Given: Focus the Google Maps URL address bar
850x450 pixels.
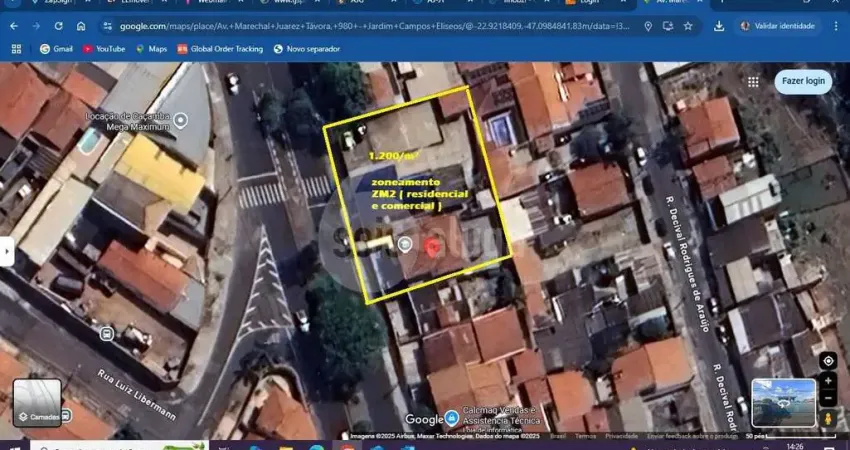Looking at the screenshot, I should point(374,26).
